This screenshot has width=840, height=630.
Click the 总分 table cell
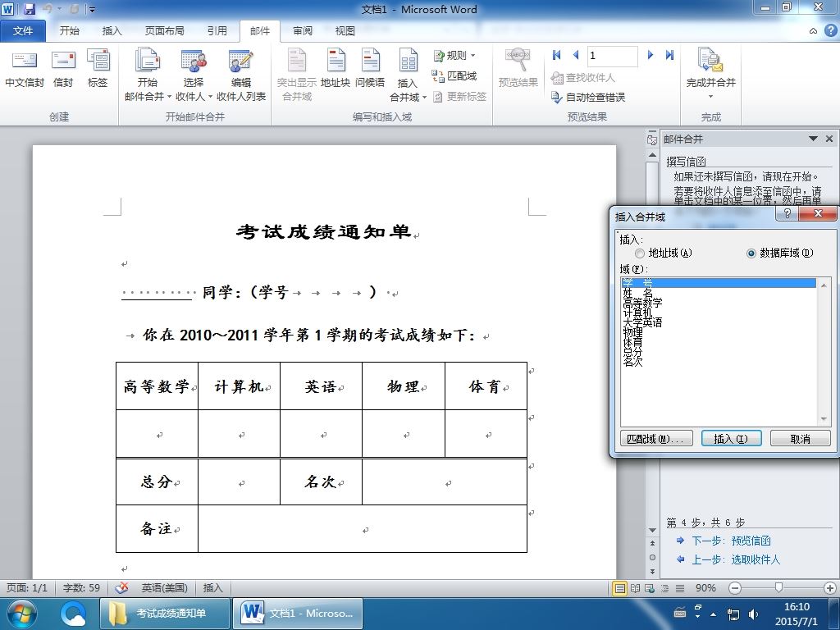tap(157, 482)
